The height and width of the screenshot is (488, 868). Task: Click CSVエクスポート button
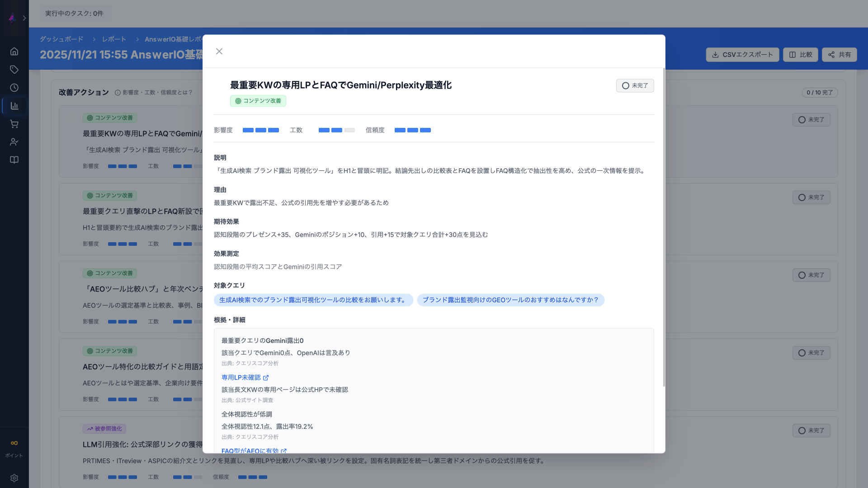coord(742,55)
